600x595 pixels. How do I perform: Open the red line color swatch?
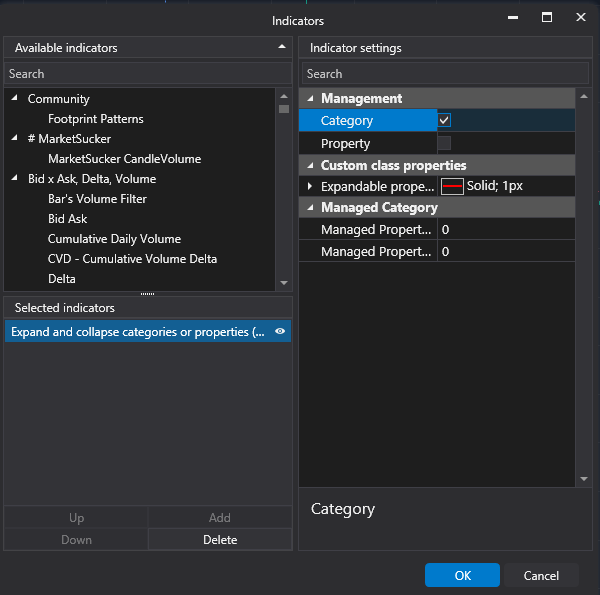click(452, 186)
